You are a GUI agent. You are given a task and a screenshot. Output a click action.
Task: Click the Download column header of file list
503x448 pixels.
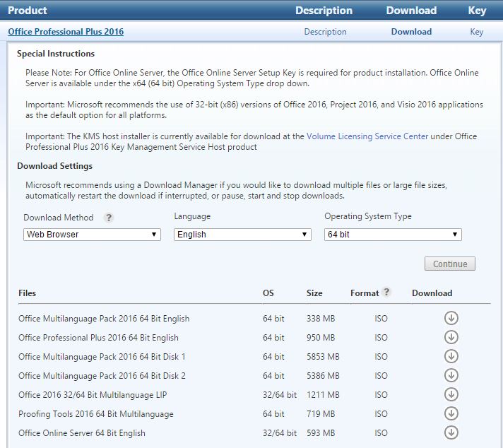tap(432, 293)
